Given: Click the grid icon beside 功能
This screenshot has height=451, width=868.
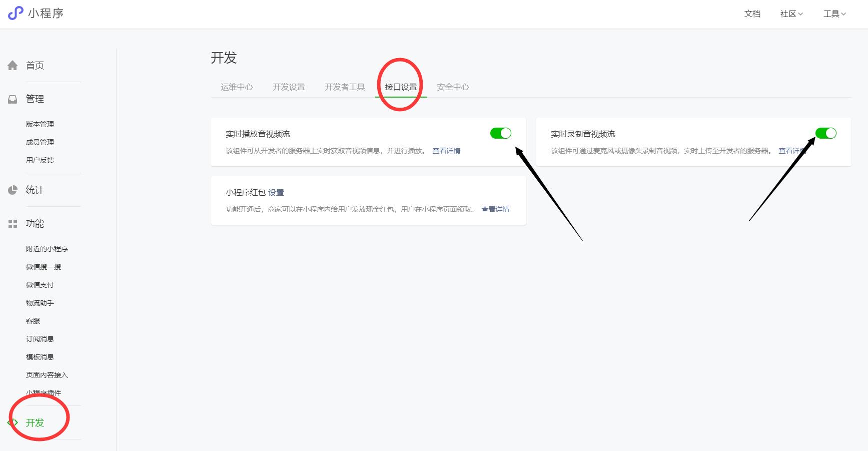Looking at the screenshot, I should click(x=13, y=224).
